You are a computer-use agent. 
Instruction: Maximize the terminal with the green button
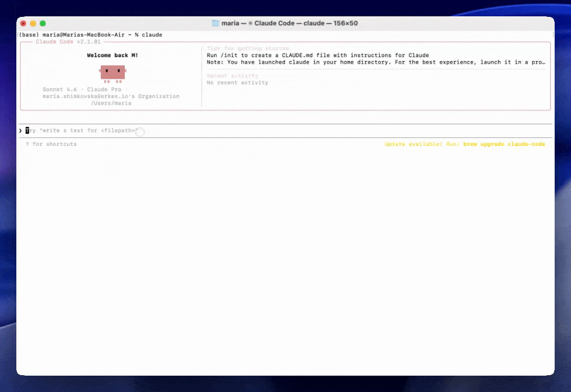coord(42,23)
